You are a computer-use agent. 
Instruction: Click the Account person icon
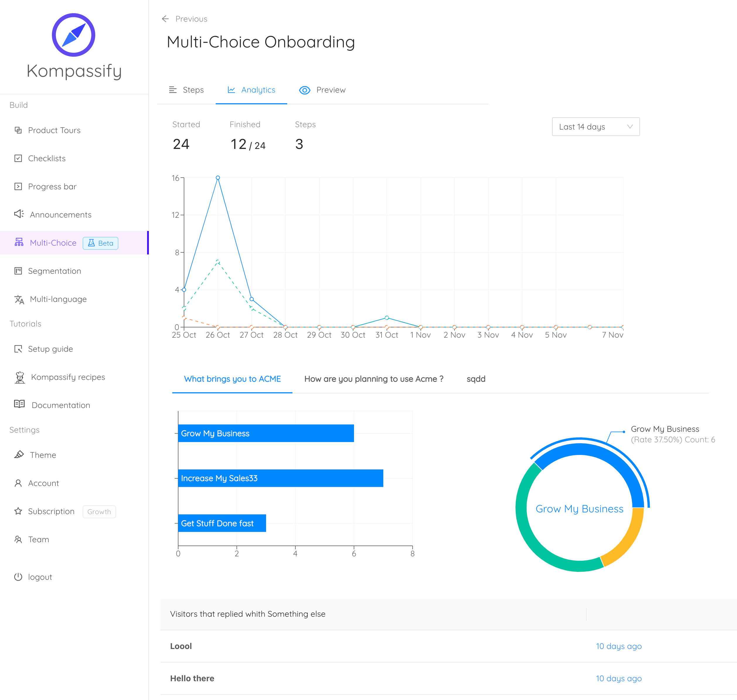coord(18,483)
